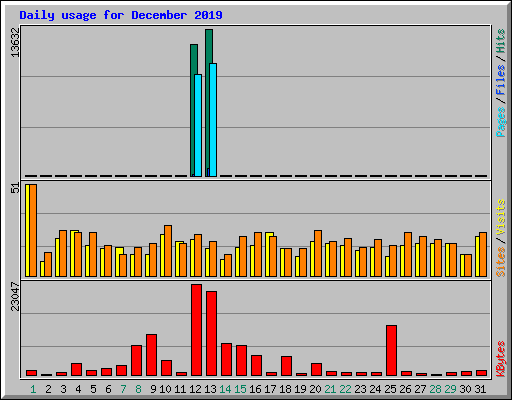
Task: Click the day label 25 on the x-axis
Action: tap(390, 389)
